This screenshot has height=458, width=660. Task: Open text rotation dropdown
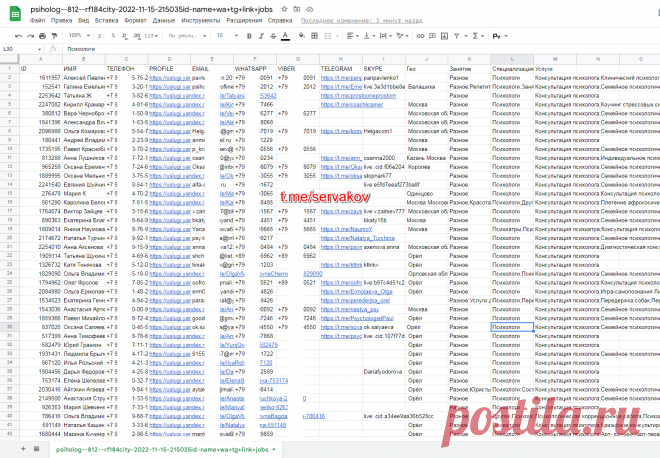(402, 36)
